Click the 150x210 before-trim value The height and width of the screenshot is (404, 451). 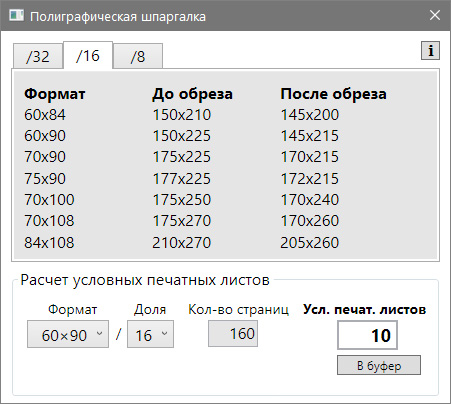(182, 115)
